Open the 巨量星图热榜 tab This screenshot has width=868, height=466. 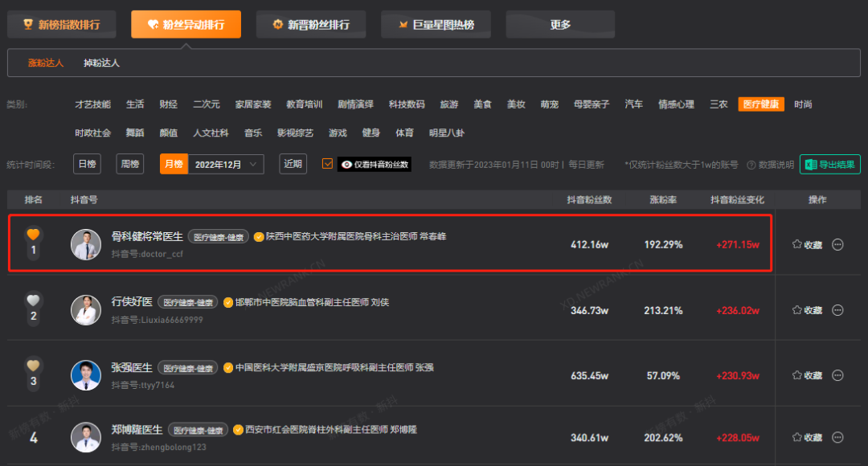click(436, 24)
